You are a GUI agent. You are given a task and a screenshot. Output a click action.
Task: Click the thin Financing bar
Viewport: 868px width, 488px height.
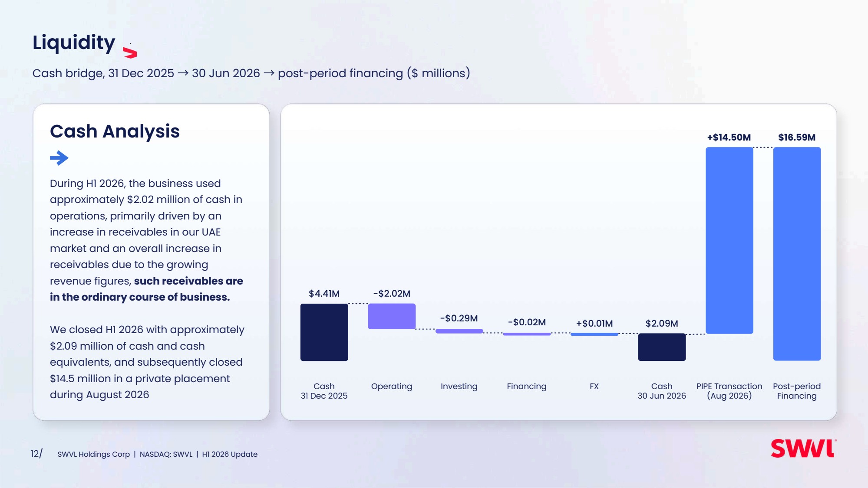[x=527, y=334]
